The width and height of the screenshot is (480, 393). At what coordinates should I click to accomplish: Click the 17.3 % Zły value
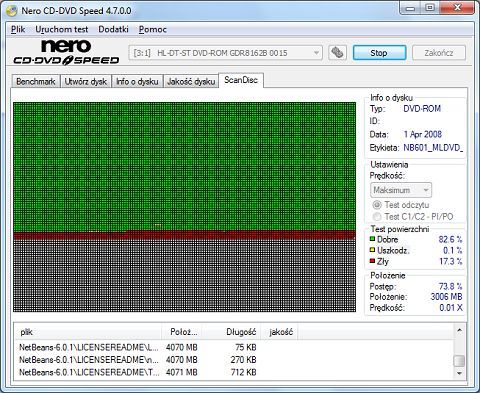coord(451,261)
